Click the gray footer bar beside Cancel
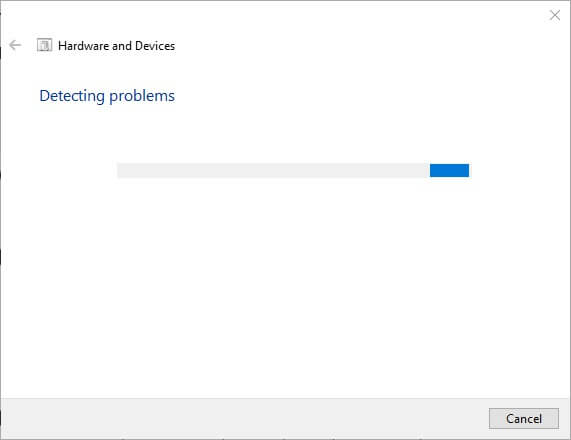Viewport: 571px width, 440px height. (x=244, y=418)
